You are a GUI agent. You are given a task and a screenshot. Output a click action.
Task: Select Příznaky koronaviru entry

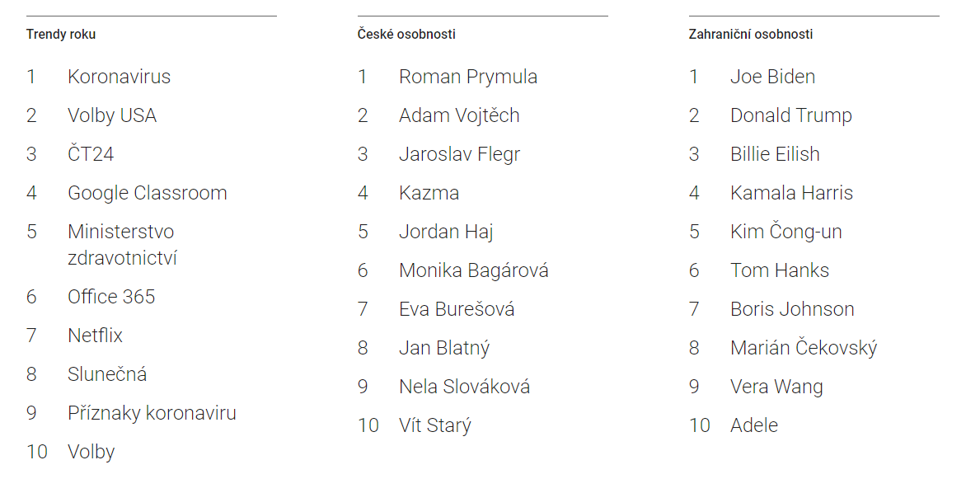[x=152, y=413]
